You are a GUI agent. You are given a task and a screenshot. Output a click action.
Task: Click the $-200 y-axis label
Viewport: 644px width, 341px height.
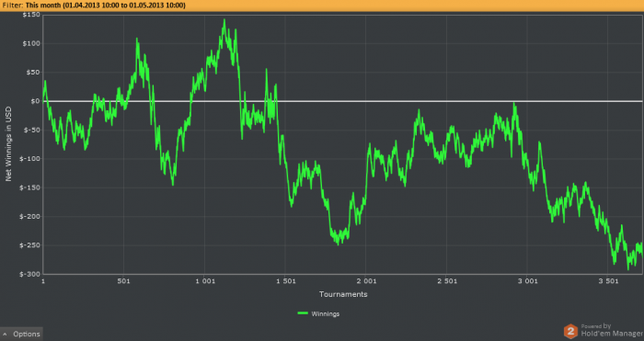(x=30, y=217)
